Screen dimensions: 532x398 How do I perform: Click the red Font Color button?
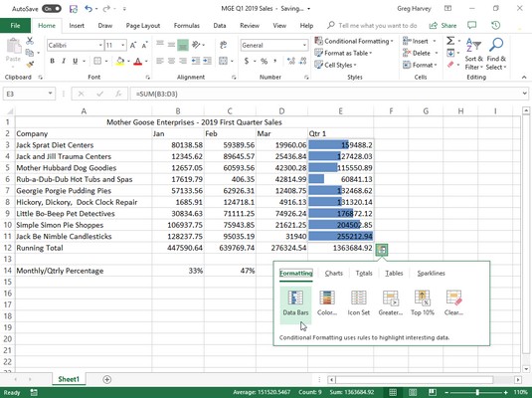pos(138,61)
